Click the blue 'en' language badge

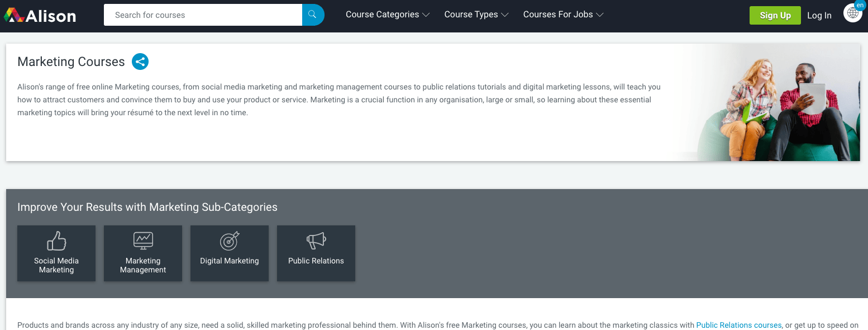click(860, 5)
